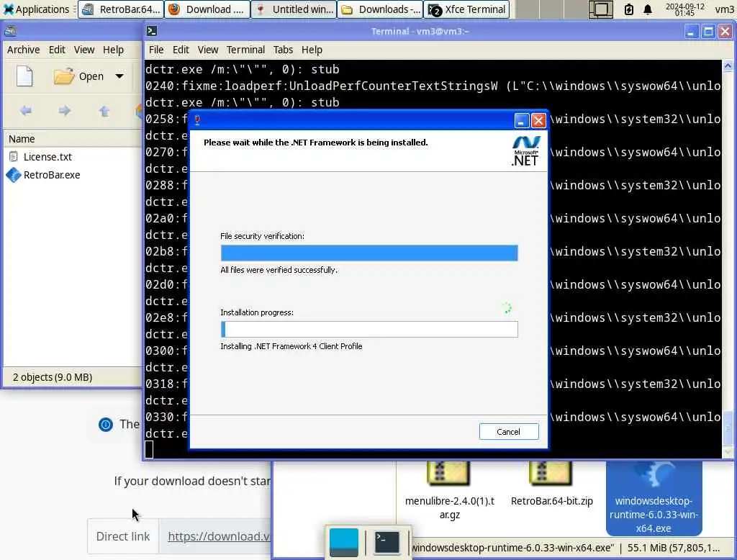
Task: Minimize the Terminal window
Action: [691, 32]
